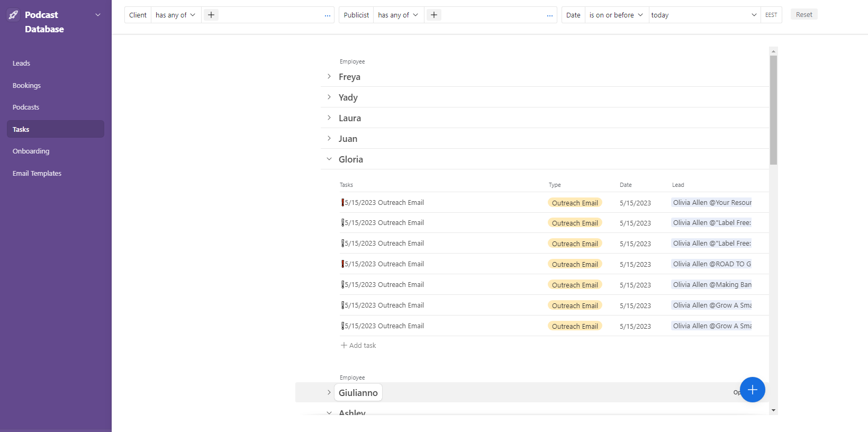This screenshot has height=432, width=868.
Task: Click Add task under Gloria
Action: point(358,345)
